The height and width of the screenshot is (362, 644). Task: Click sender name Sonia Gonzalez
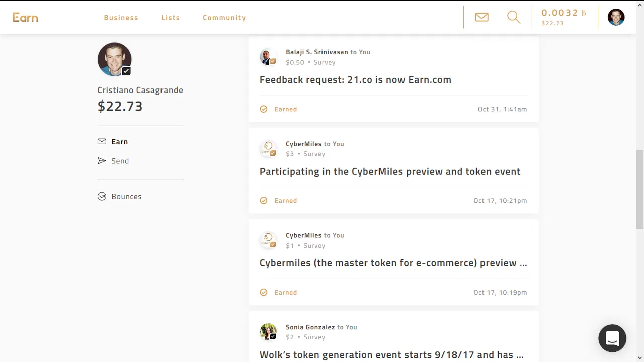(x=310, y=327)
